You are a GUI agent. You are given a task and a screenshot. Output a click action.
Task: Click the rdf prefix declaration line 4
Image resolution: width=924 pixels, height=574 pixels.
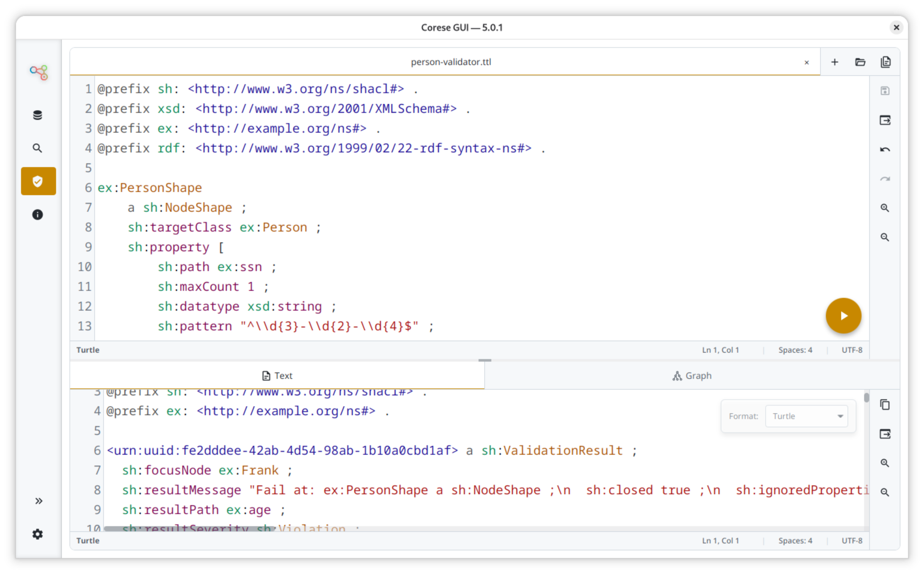click(321, 148)
